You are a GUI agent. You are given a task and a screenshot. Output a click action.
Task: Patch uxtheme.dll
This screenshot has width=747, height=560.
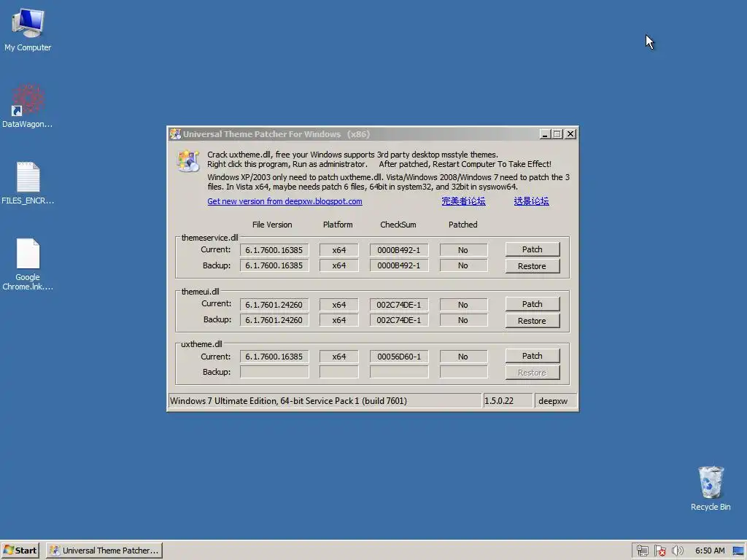click(x=532, y=356)
